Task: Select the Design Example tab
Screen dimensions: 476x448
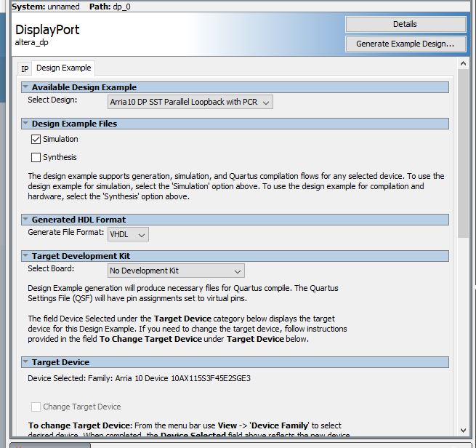Action: click(x=63, y=68)
